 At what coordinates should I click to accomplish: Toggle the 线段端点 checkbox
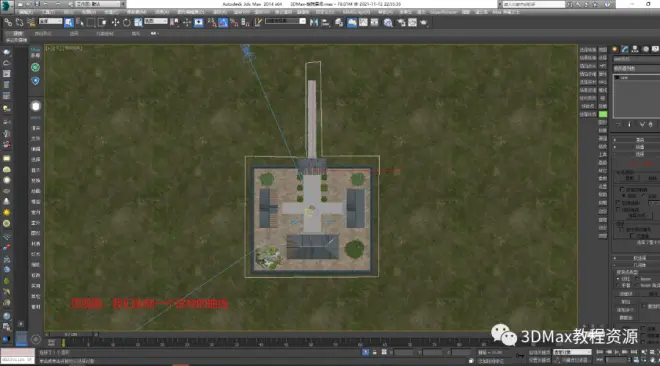(x=619, y=209)
